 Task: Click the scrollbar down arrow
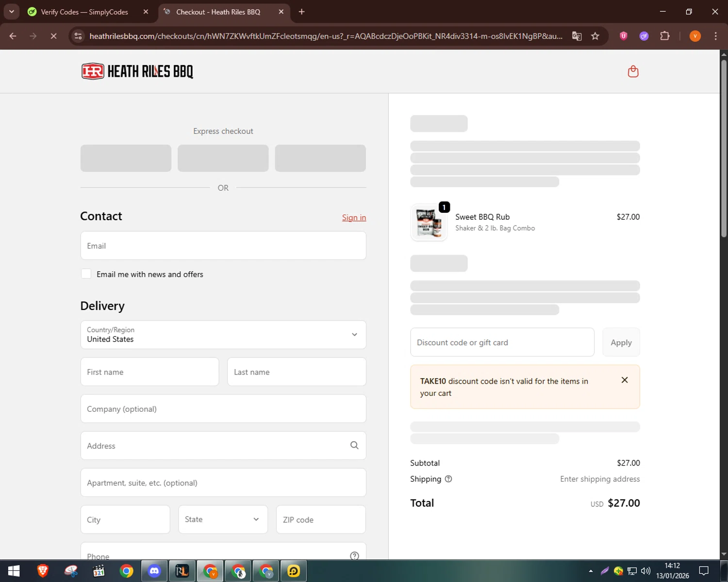[x=724, y=554]
